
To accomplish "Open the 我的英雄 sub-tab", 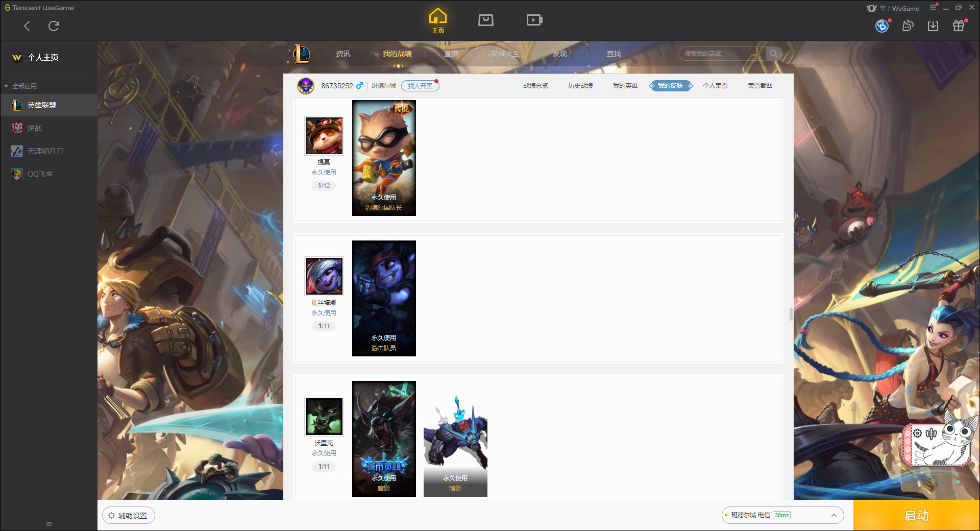I will click(625, 86).
